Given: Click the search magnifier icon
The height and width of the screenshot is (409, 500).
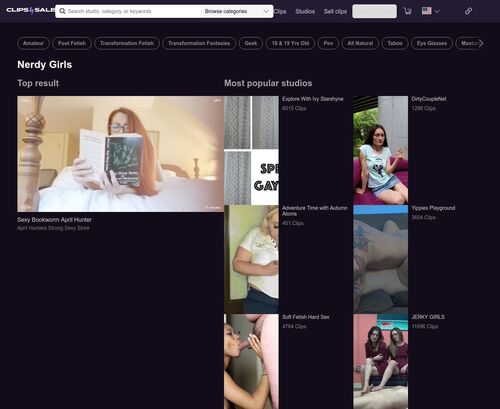Looking at the screenshot, I should (x=62, y=11).
